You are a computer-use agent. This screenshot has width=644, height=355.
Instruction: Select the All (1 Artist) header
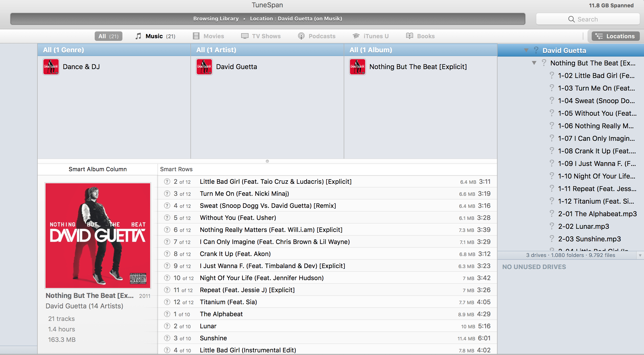click(x=216, y=50)
